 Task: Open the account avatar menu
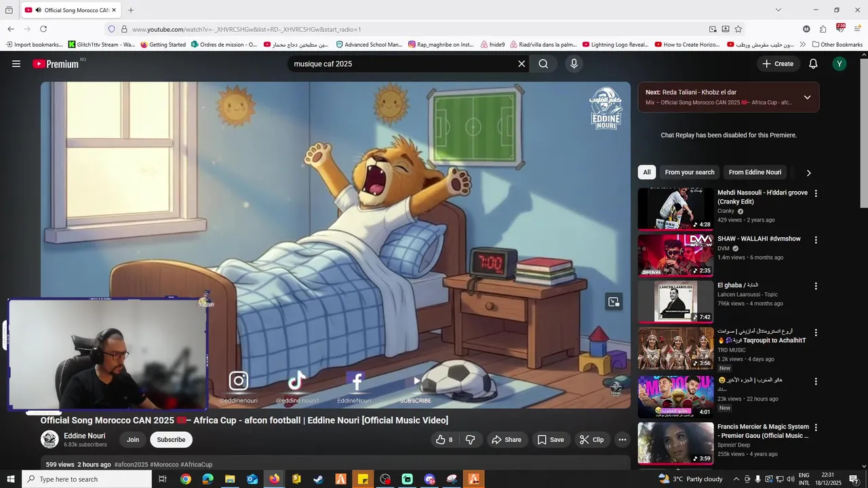tap(840, 64)
